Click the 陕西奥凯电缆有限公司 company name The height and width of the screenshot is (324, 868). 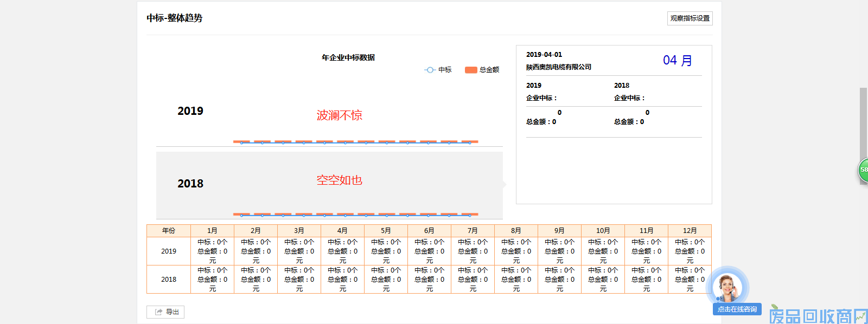click(559, 67)
